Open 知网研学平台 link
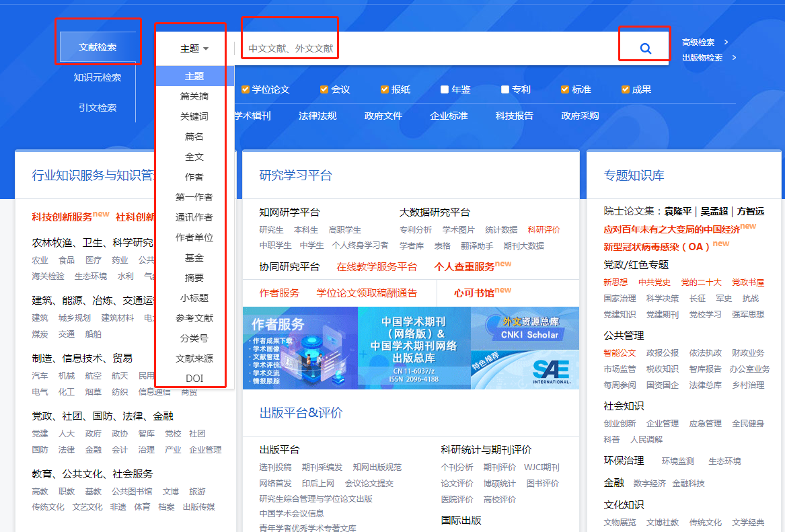This screenshot has width=785, height=532. point(289,213)
